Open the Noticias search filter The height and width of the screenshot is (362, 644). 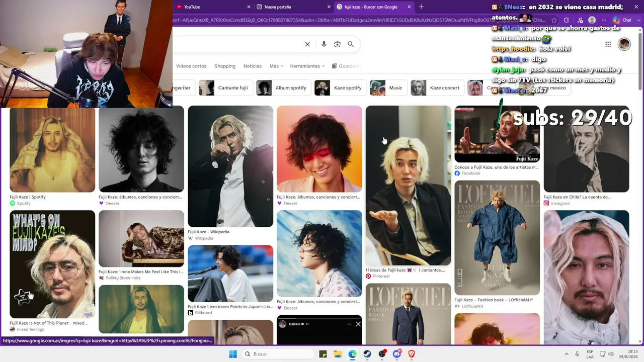(x=253, y=66)
